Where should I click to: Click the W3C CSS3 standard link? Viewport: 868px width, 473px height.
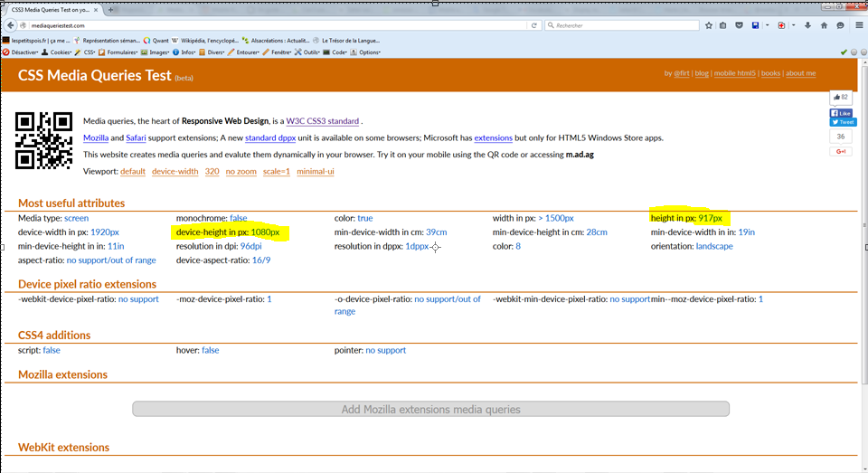point(323,121)
